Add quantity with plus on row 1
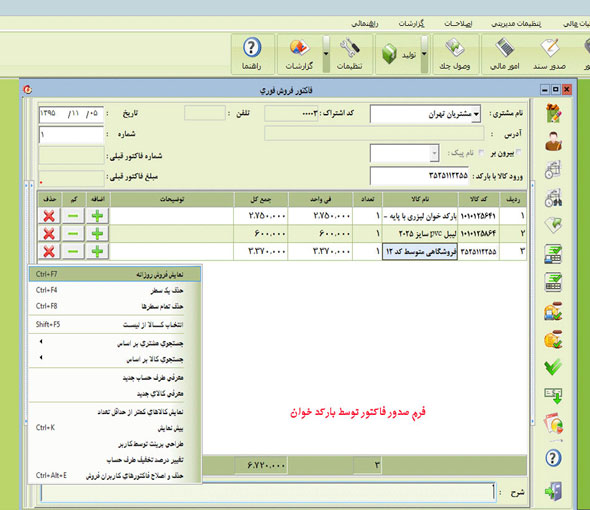 point(97,216)
